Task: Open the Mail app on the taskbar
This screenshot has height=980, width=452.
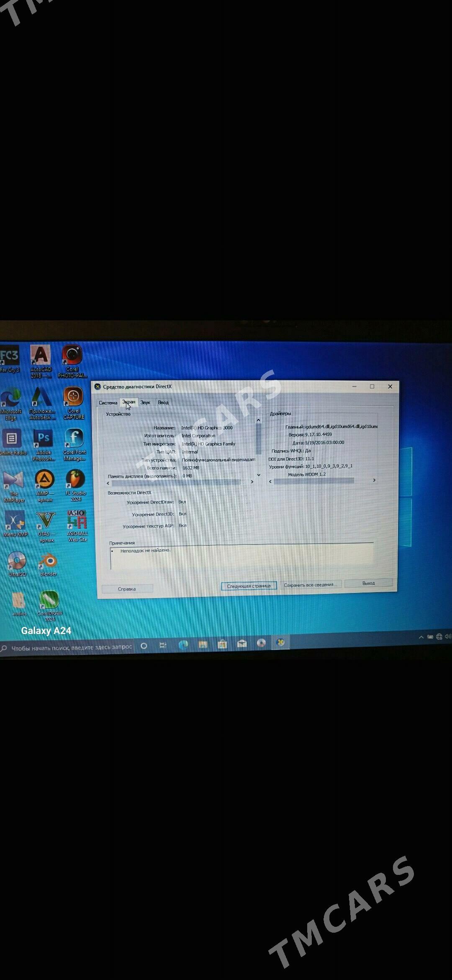Action: point(242,644)
